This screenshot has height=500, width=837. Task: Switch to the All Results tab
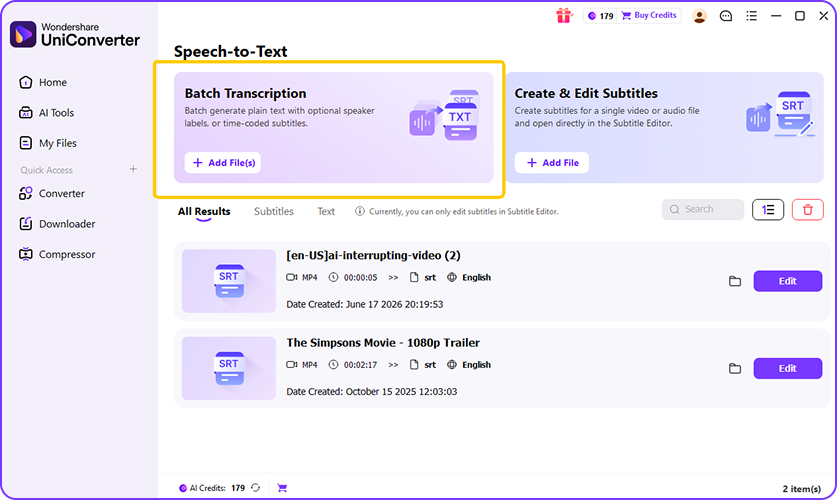point(204,211)
